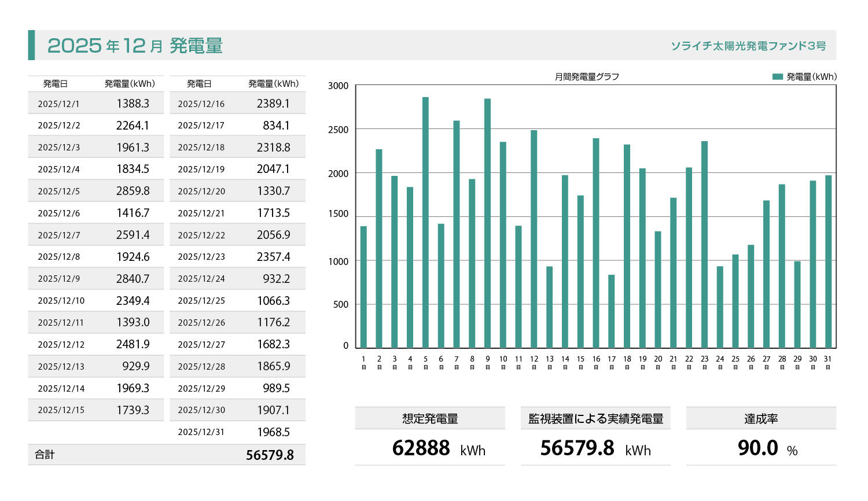Select the 達成率 90.0 % value
Viewport: 868px width, 501px height.
point(767,448)
